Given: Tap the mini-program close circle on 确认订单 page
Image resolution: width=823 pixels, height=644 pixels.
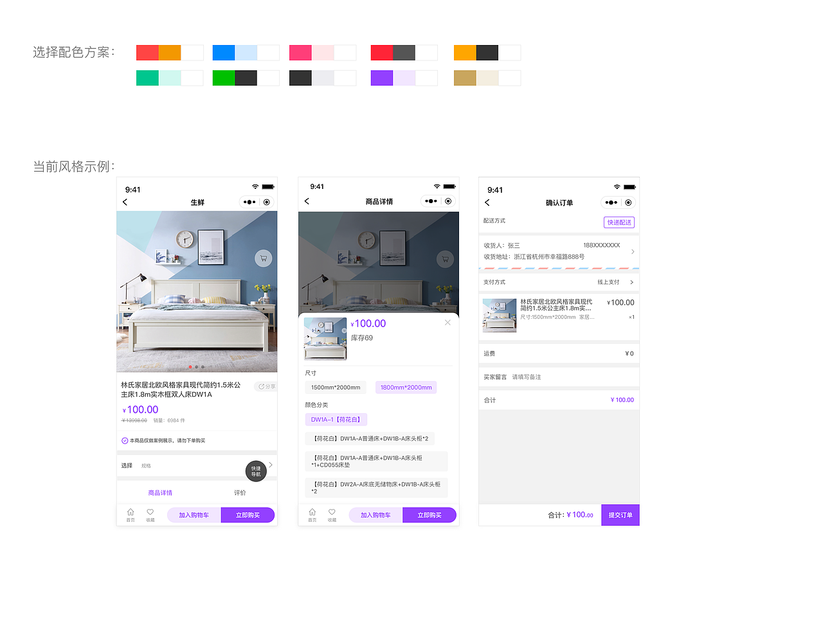Looking at the screenshot, I should pos(628,202).
